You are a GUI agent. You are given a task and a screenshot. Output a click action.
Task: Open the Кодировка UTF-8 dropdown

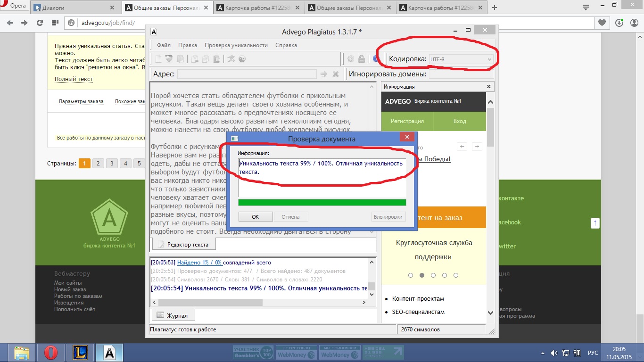[x=461, y=59]
